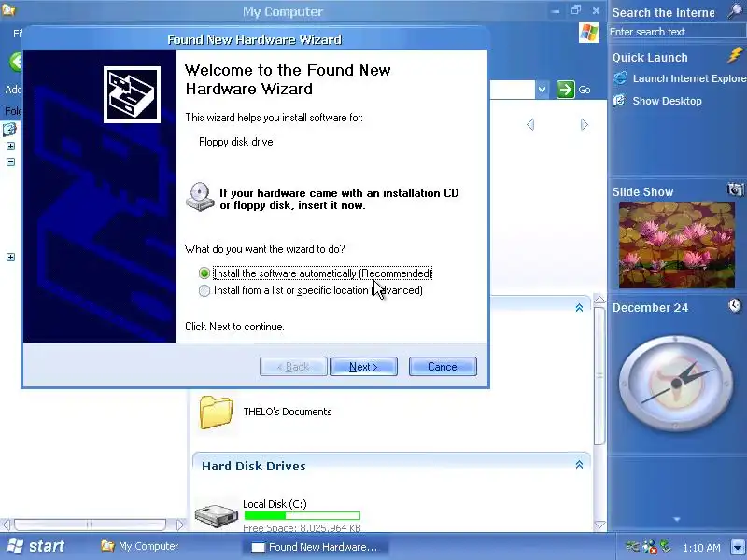Screen dimensions: 747x560
Task: Click the small clock icon beside December 24
Action: [x=735, y=305]
